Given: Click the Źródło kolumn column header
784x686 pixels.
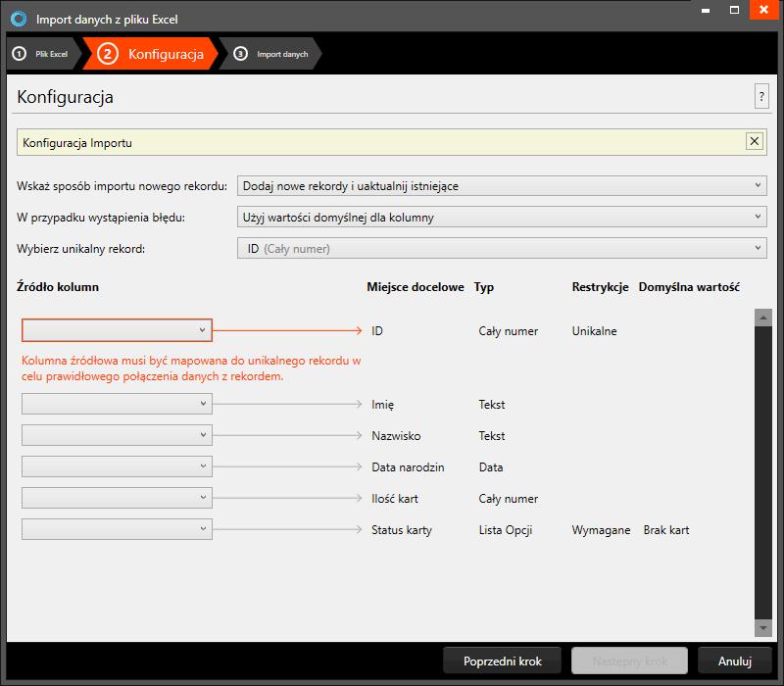Looking at the screenshot, I should pos(58,287).
